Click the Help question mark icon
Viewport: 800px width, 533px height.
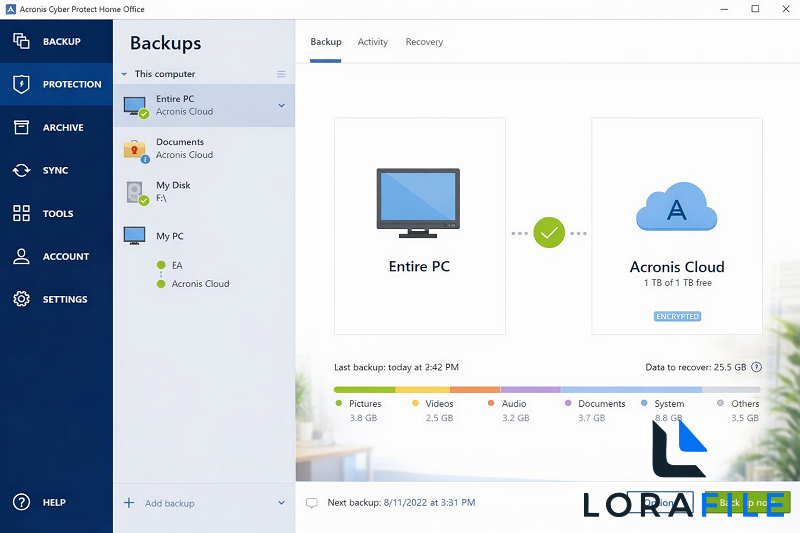[21, 502]
